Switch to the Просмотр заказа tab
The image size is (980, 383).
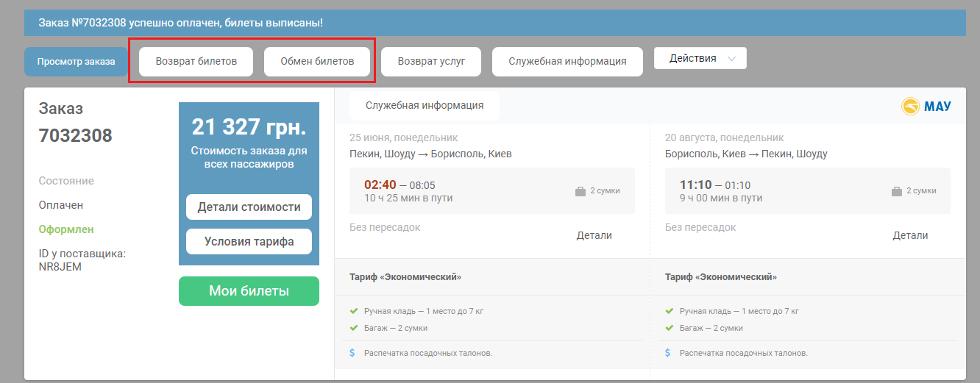pos(76,62)
